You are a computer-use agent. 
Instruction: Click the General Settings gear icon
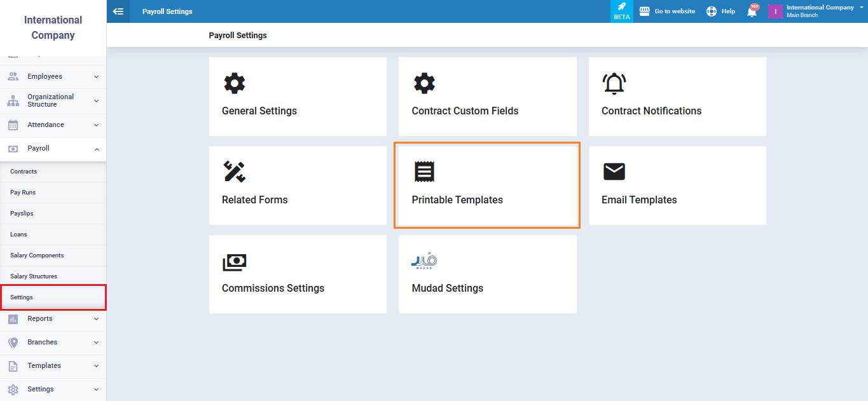[234, 83]
